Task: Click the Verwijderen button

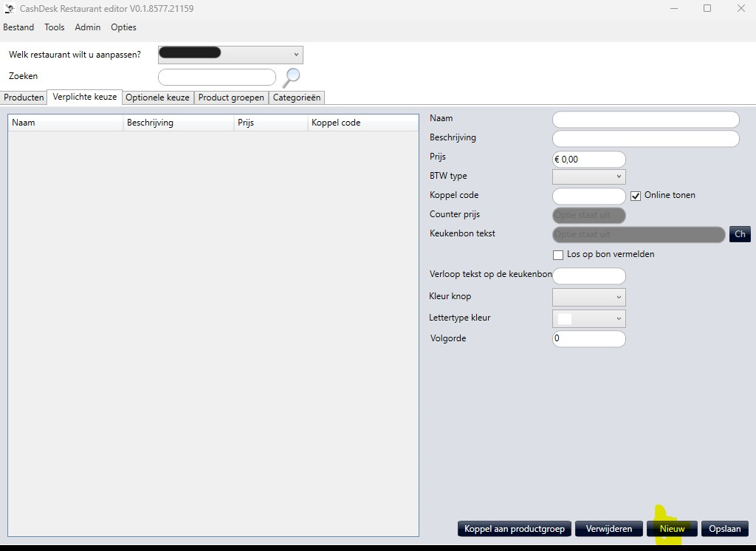Action: click(x=608, y=528)
